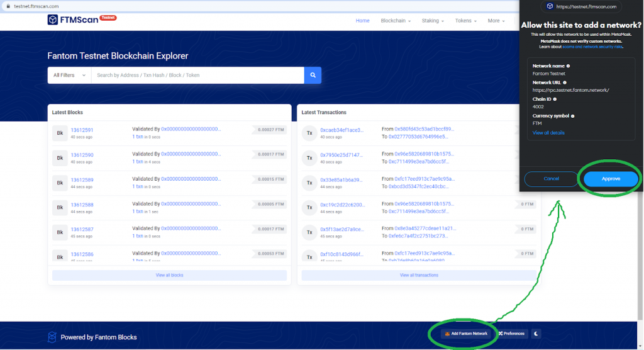The width and height of the screenshot is (644, 350).
Task: Approve adding the Fantom Testnet network
Action: point(611,179)
